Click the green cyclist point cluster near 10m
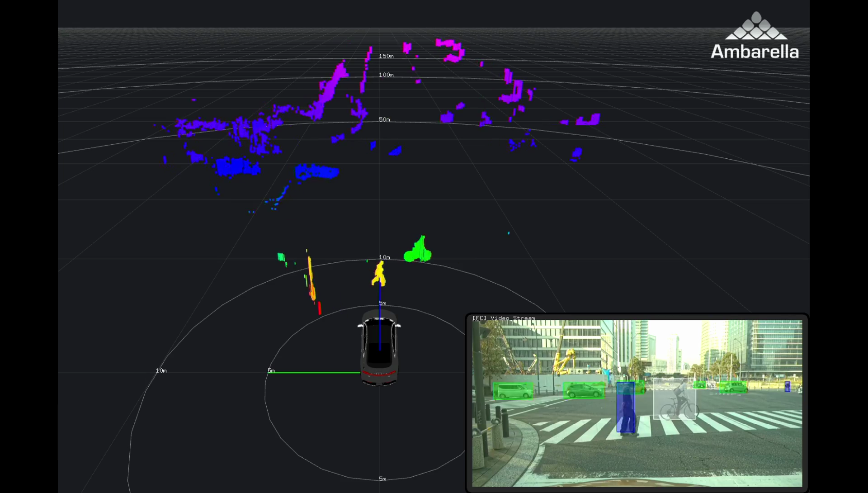868x493 pixels. pos(418,251)
